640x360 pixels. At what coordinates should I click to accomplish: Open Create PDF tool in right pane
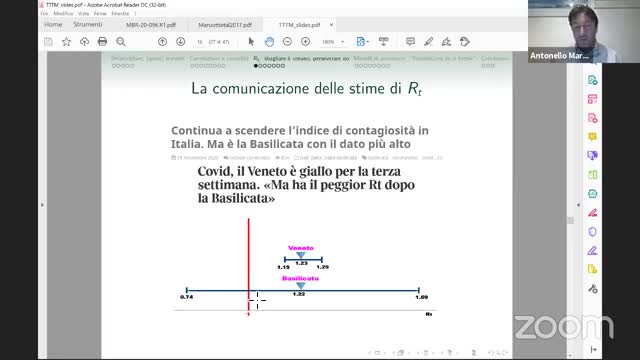click(x=592, y=80)
